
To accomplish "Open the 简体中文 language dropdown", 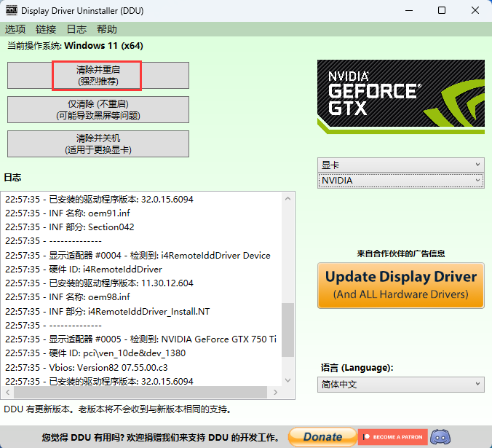I will tap(400, 385).
